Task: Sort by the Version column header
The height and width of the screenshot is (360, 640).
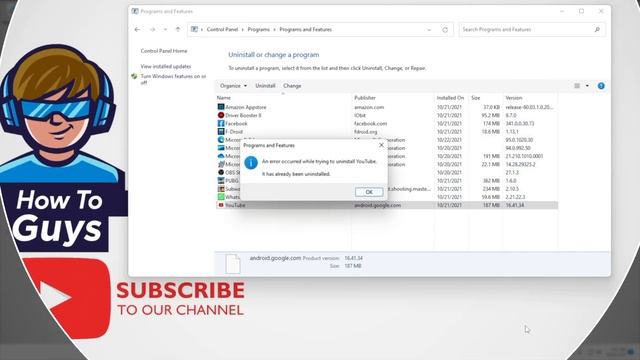Action: [x=513, y=98]
